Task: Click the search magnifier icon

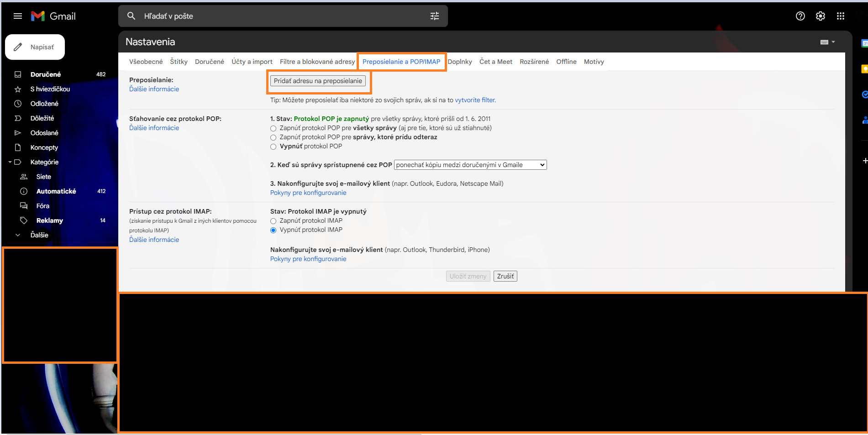Action: coord(131,16)
